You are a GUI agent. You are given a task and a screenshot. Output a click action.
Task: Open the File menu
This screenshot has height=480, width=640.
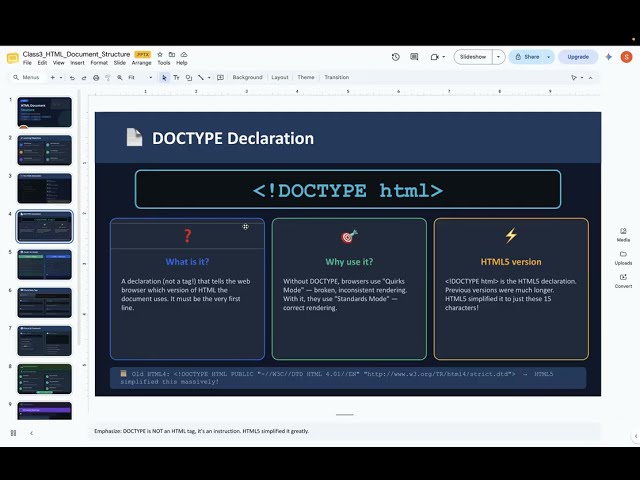(27, 63)
